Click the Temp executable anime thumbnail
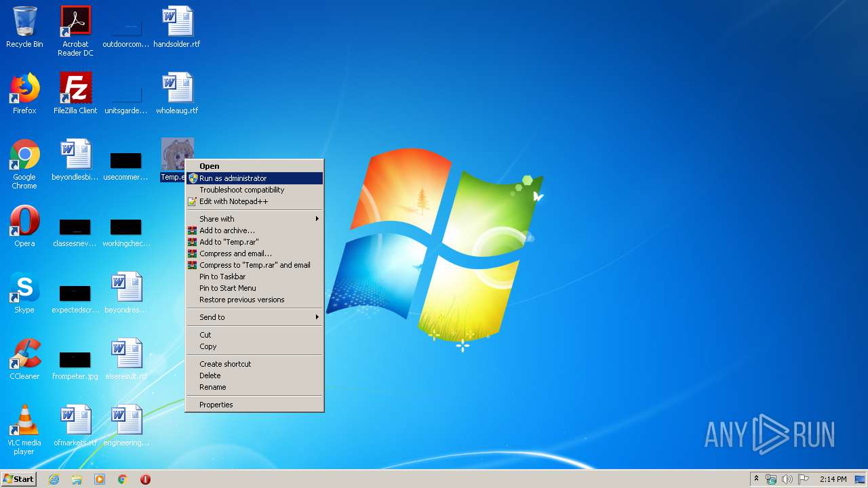The width and height of the screenshot is (868, 488). tap(177, 153)
